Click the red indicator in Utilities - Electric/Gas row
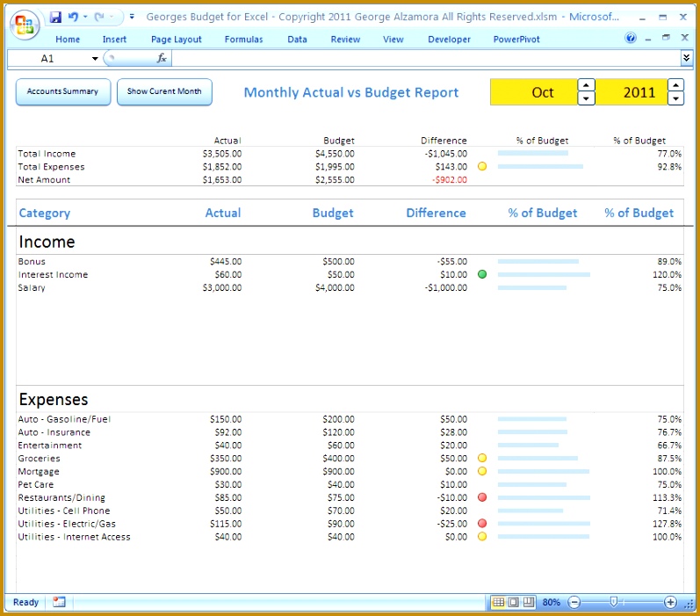700x616 pixels. click(x=482, y=524)
